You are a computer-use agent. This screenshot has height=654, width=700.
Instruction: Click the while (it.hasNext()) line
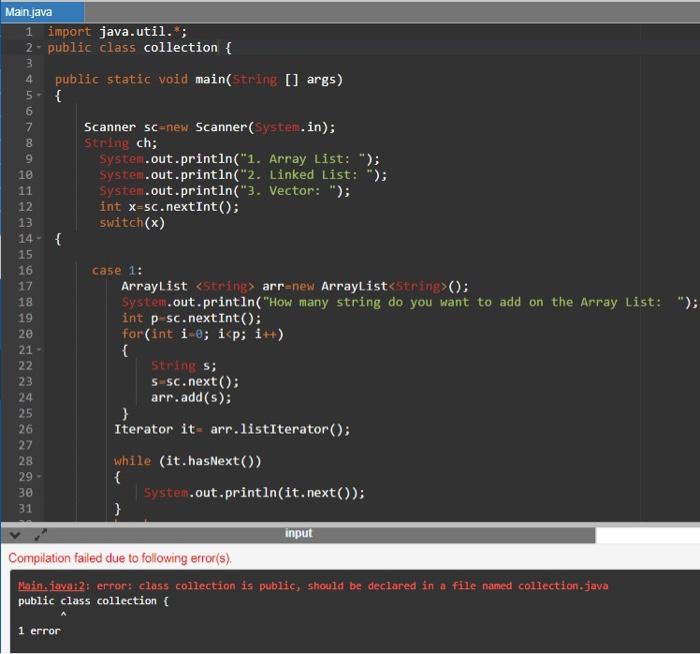coord(188,461)
